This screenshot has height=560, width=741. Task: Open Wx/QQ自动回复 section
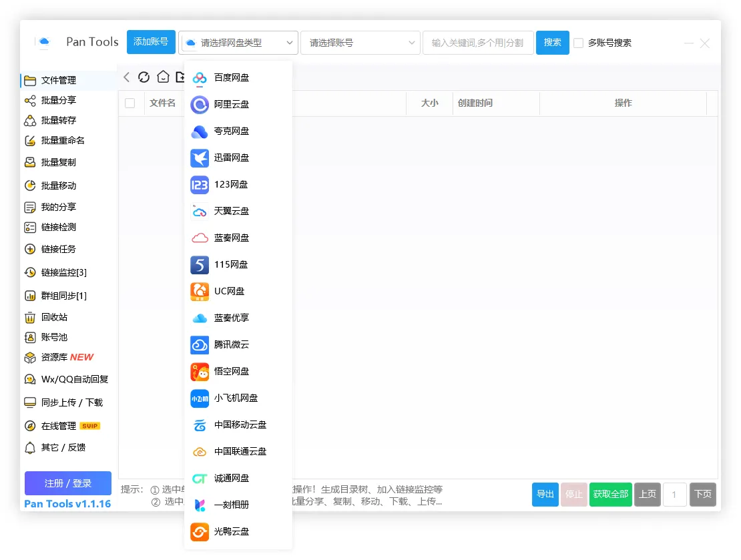point(69,380)
